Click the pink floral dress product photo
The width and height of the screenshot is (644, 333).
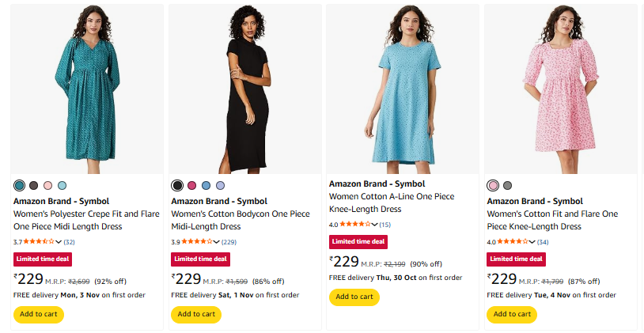560,89
